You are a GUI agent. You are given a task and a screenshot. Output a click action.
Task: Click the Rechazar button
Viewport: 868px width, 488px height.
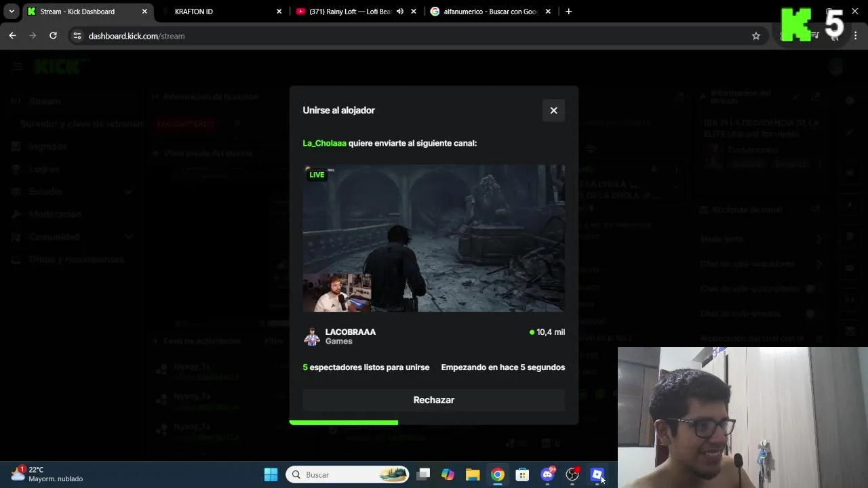tap(434, 400)
